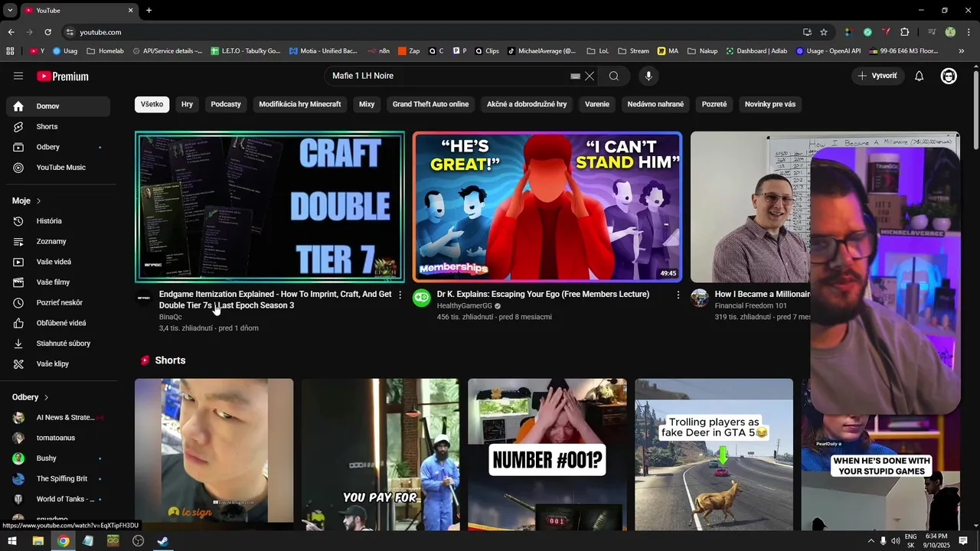Open the on-screen keyboard icon in search
Image resolution: width=980 pixels, height=551 pixels.
coord(575,76)
